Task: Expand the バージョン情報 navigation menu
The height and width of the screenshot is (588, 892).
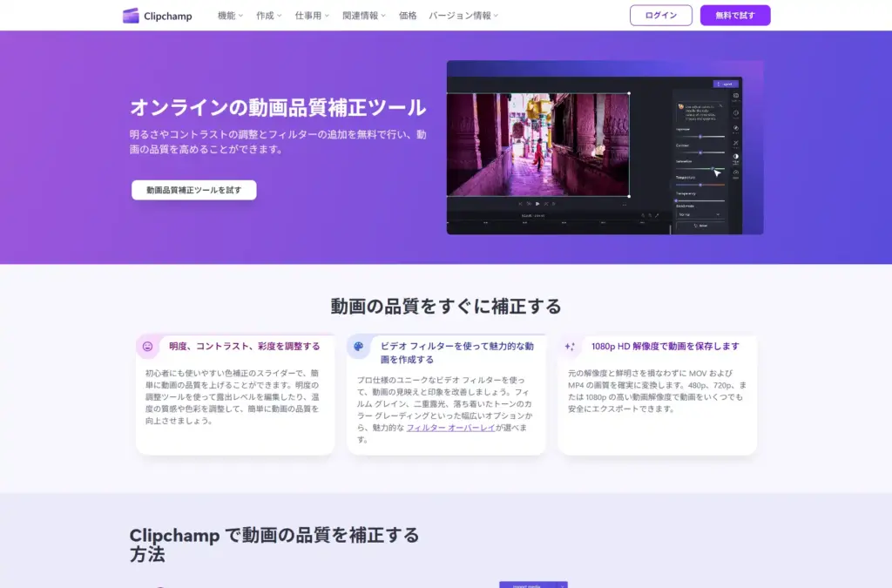Action: 463,16
